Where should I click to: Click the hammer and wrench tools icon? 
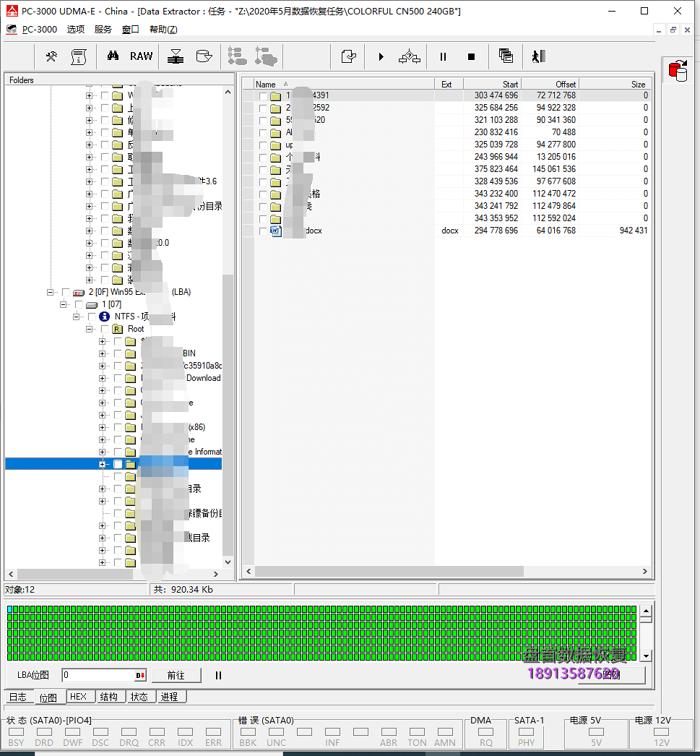(51, 56)
